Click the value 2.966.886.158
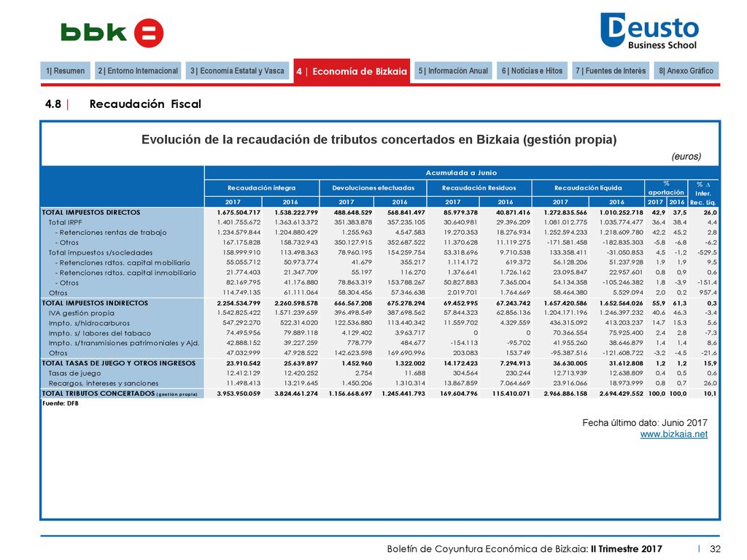747x560 pixels. point(565,393)
